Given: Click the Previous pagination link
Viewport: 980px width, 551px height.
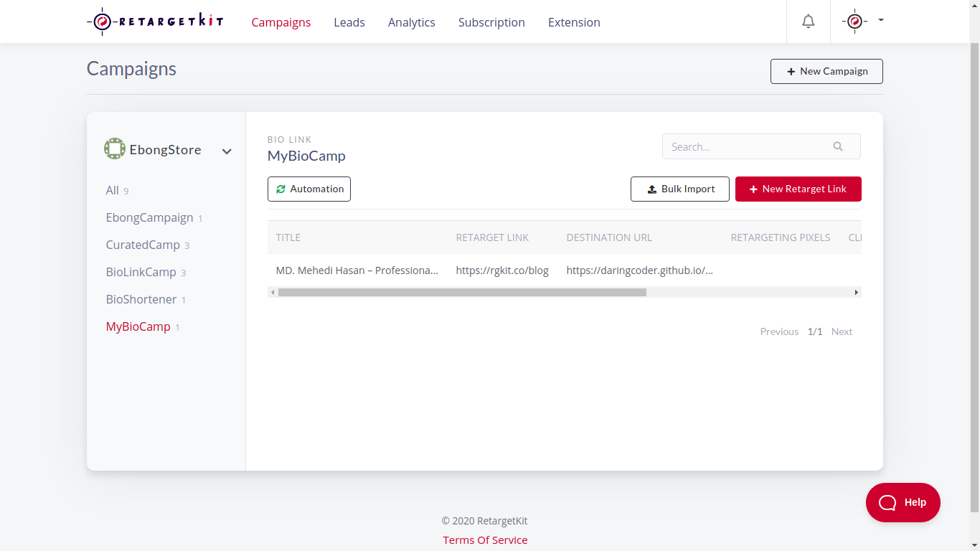Looking at the screenshot, I should pos(779,331).
